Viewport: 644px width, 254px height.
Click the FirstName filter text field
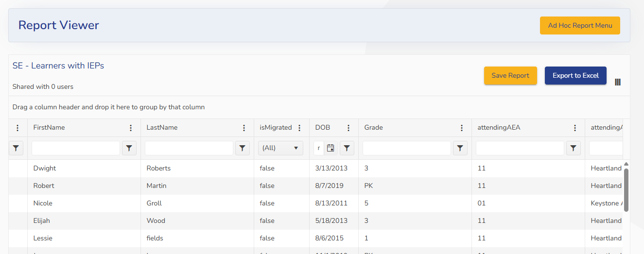click(x=76, y=148)
